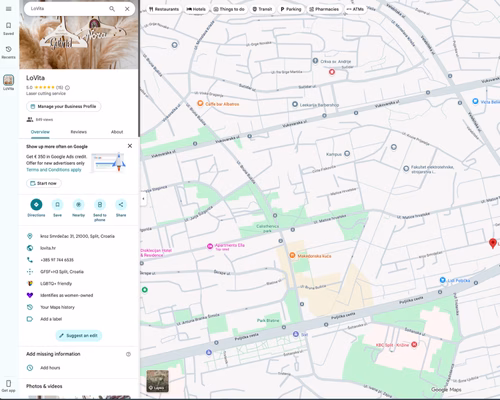500x400 pixels.
Task: Select LoVita thumbnail in left sidebar
Action: pos(9,80)
